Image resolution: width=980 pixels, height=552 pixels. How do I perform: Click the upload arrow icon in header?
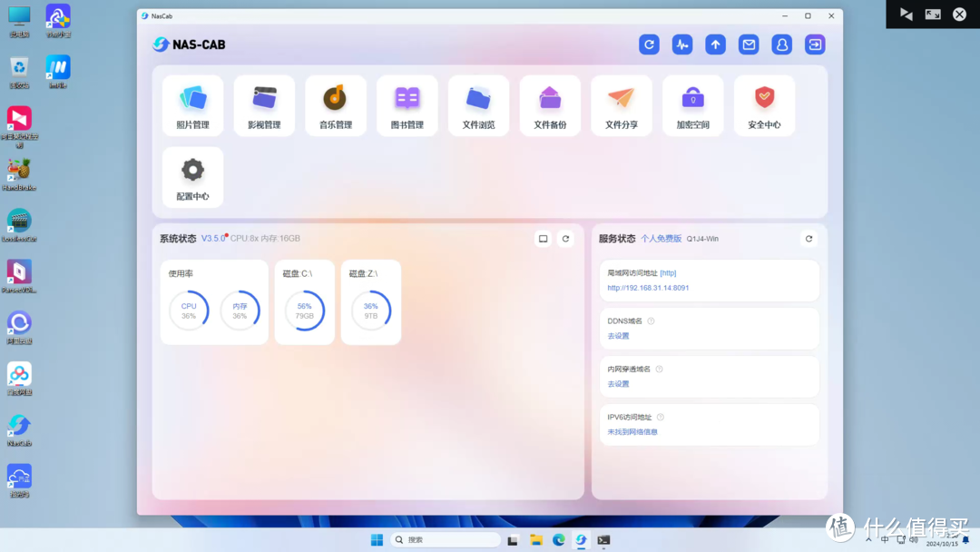pyautogui.click(x=716, y=44)
